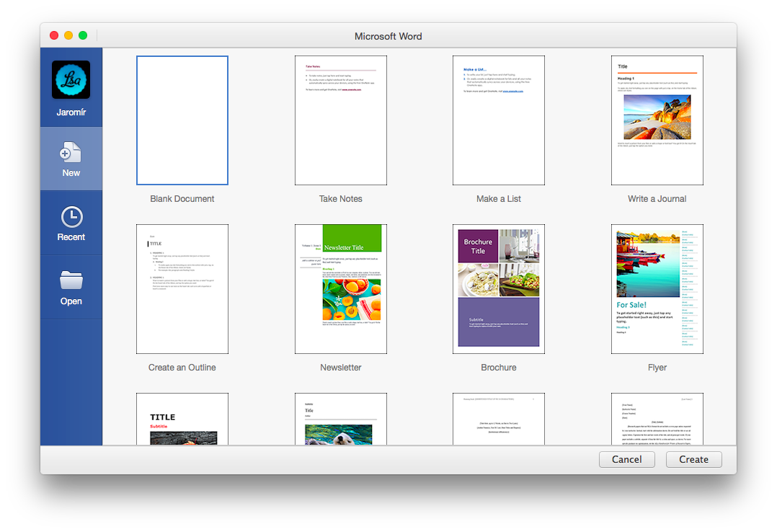Viewport: 777px width, 532px height.
Task: Pick the Create an Outline template
Action: coord(182,288)
